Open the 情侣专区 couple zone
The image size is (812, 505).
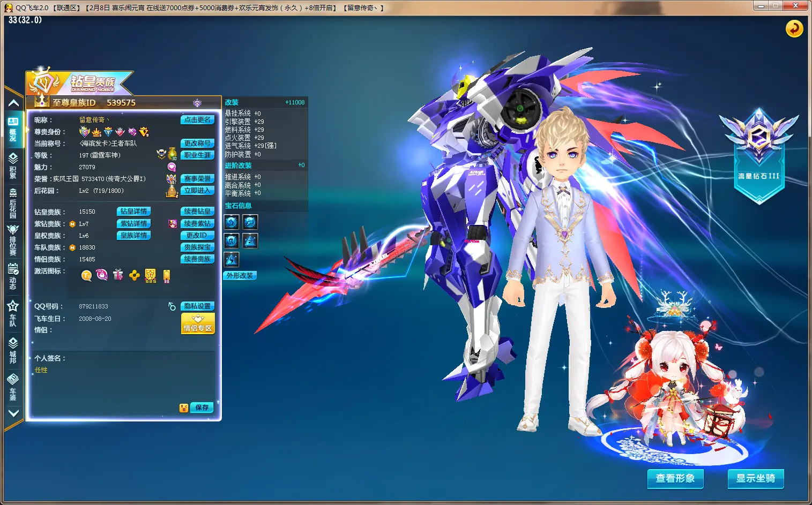pyautogui.click(x=198, y=324)
